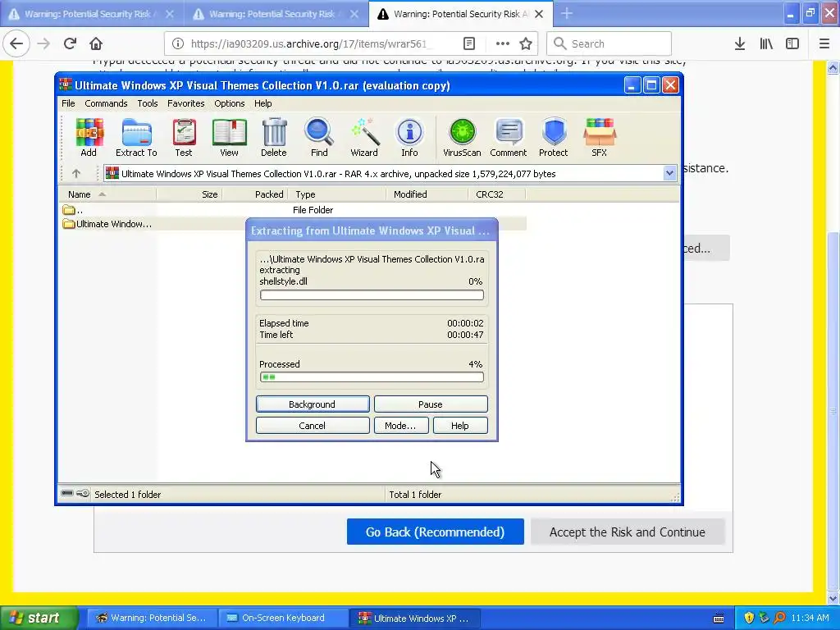
Task: Go to Firefox home page icon
Action: pyautogui.click(x=96, y=44)
